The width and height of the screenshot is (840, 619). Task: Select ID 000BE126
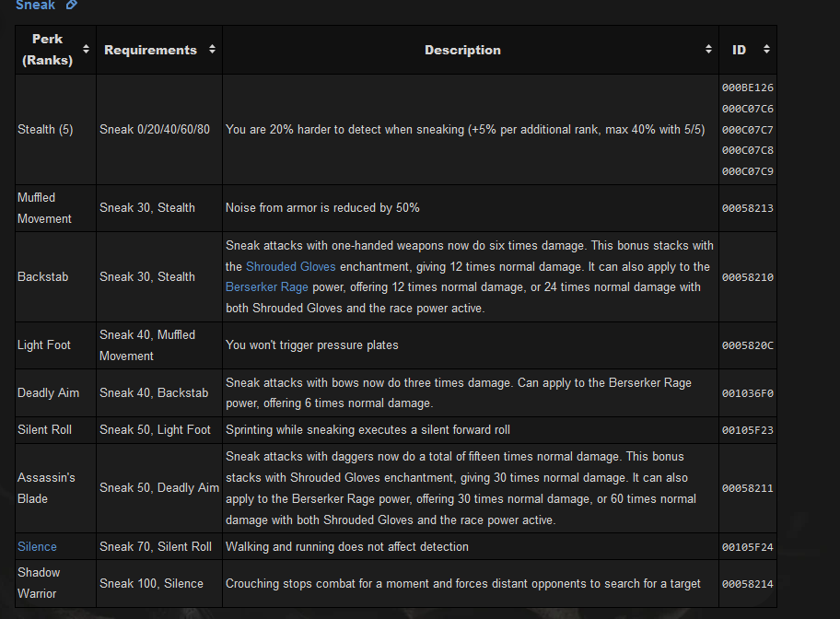pos(747,88)
